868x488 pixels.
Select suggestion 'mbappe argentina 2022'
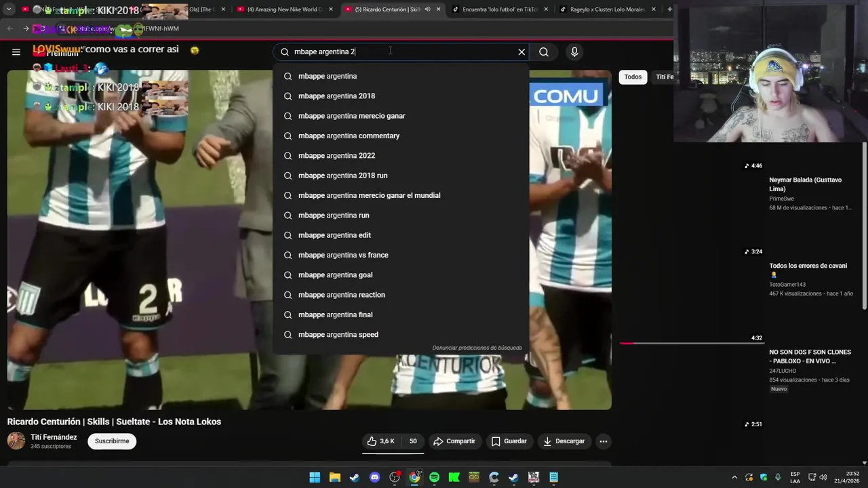pyautogui.click(x=401, y=155)
